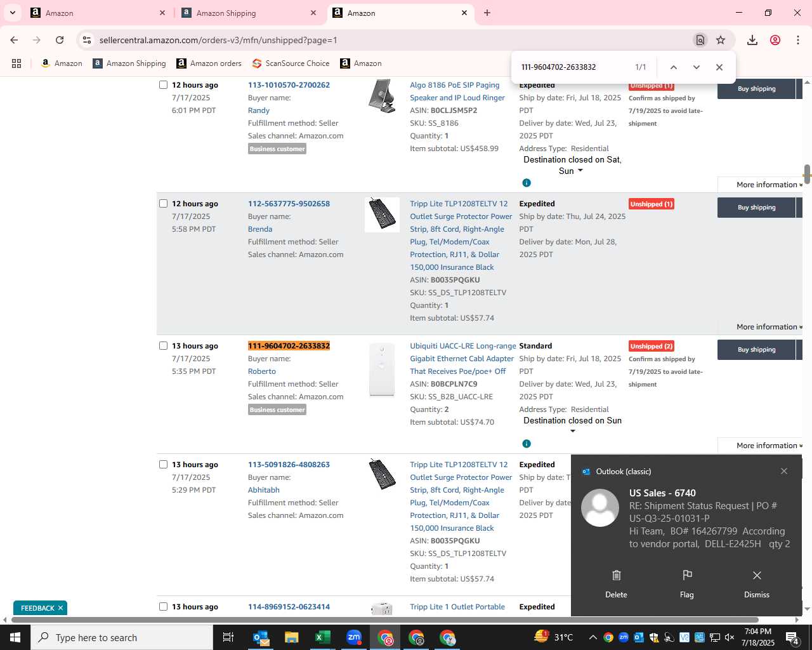Select checkbox for order 111-9604702-2633832
812x650 pixels.
click(163, 346)
